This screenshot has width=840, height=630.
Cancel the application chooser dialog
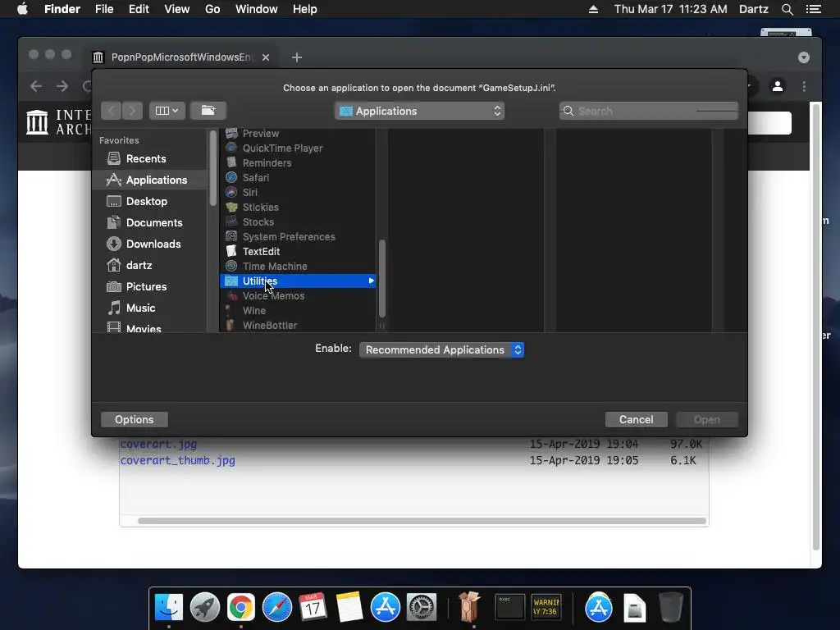(x=636, y=419)
